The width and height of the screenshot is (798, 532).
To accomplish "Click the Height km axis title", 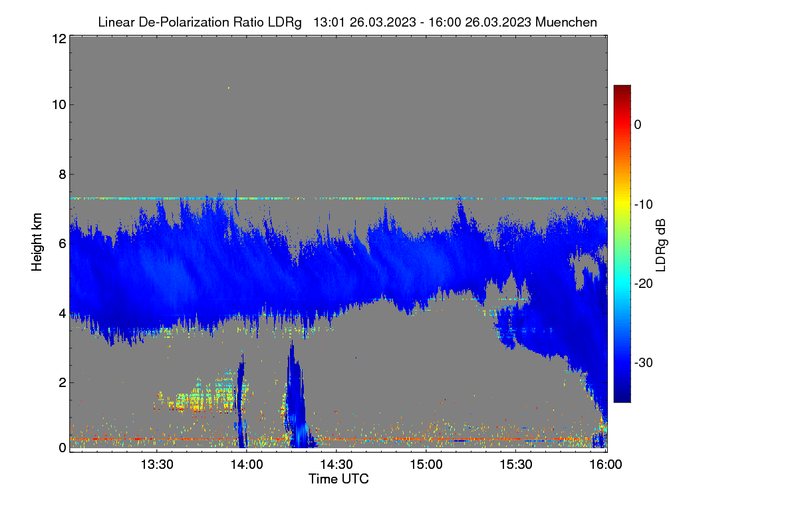I will (x=37, y=243).
